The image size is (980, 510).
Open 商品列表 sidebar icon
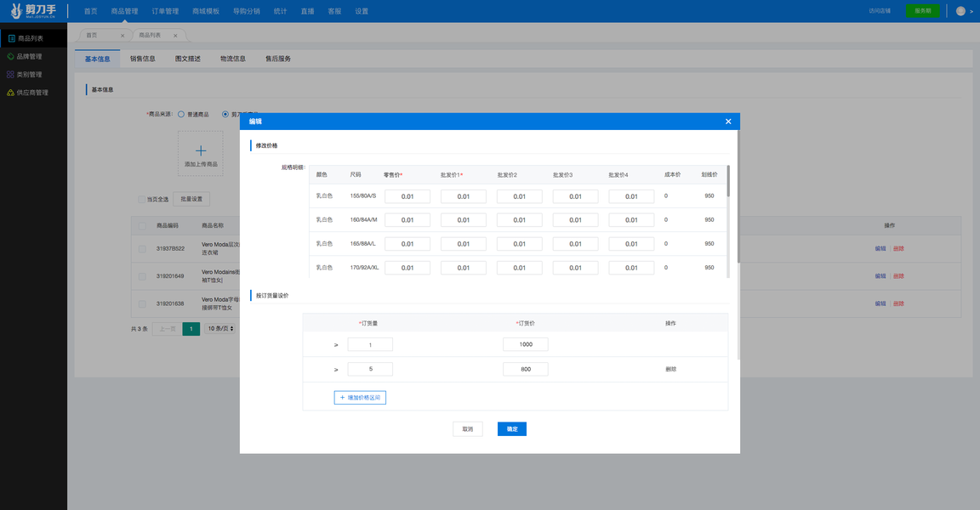(11, 39)
